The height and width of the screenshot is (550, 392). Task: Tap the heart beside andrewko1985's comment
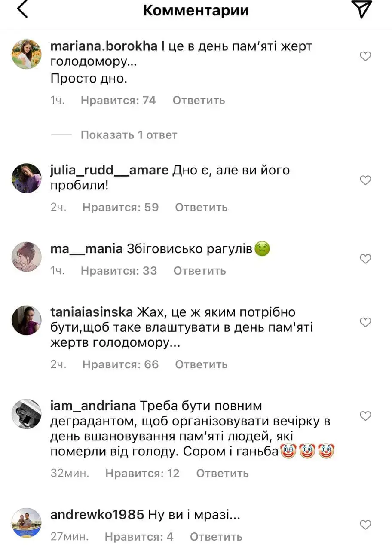(365, 525)
